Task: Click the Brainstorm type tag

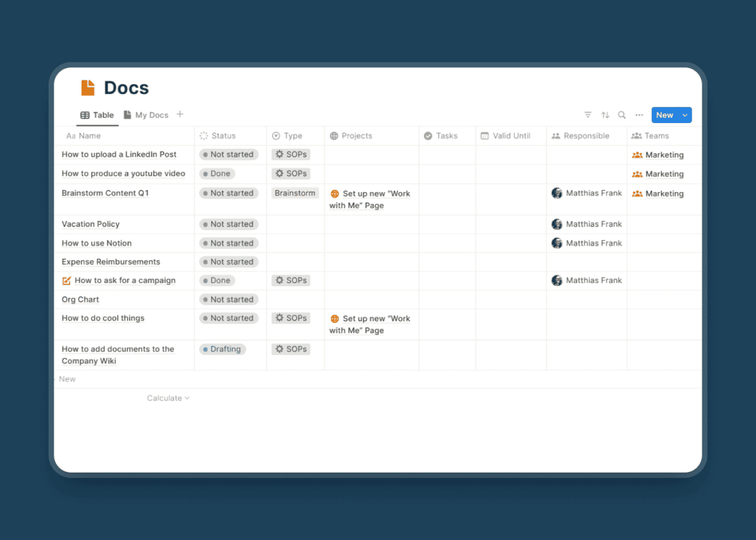Action: (295, 194)
